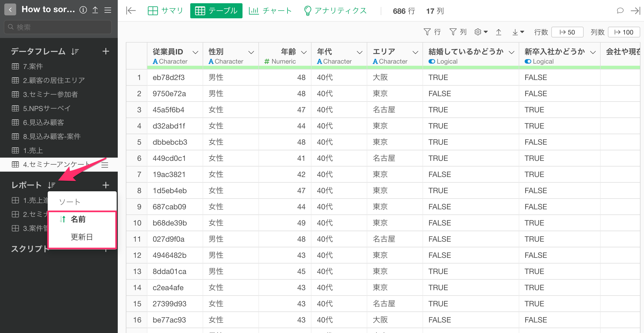Sort reports by 更新日
644x333 pixels.
point(82,237)
